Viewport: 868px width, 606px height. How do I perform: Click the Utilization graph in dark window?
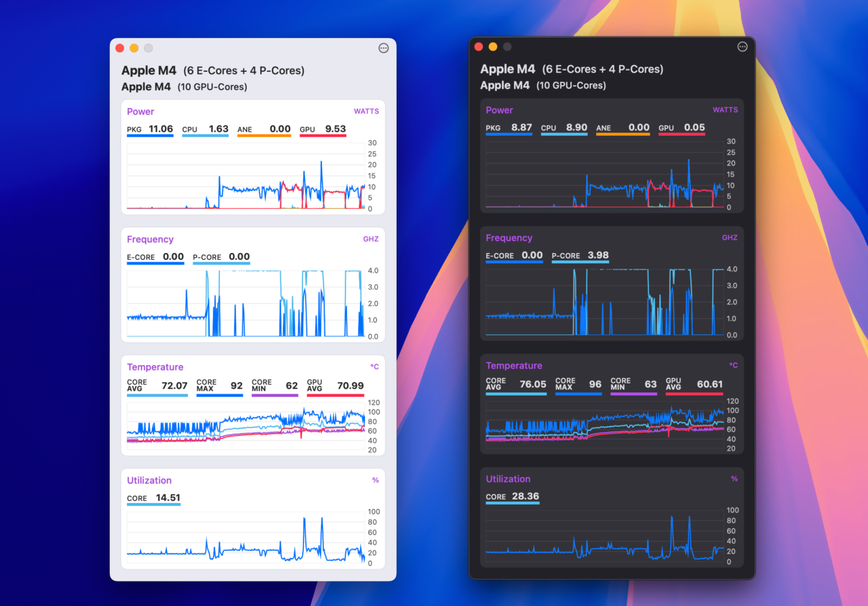click(x=604, y=536)
